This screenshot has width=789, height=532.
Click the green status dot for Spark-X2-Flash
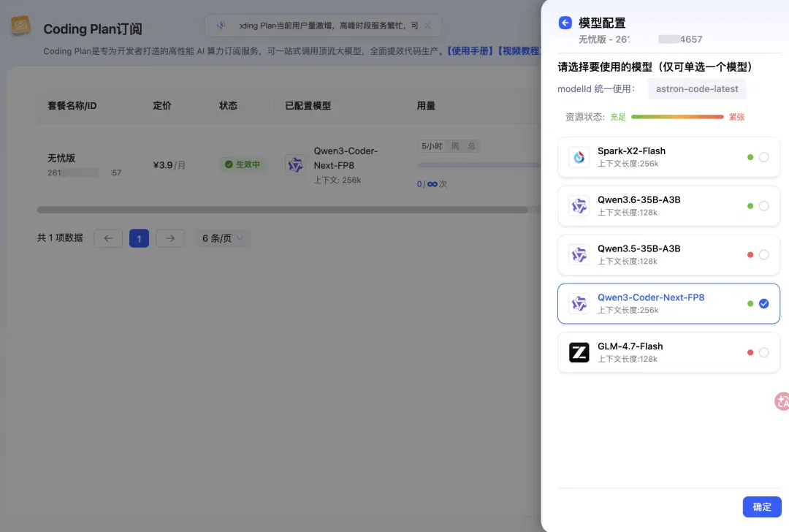click(750, 157)
